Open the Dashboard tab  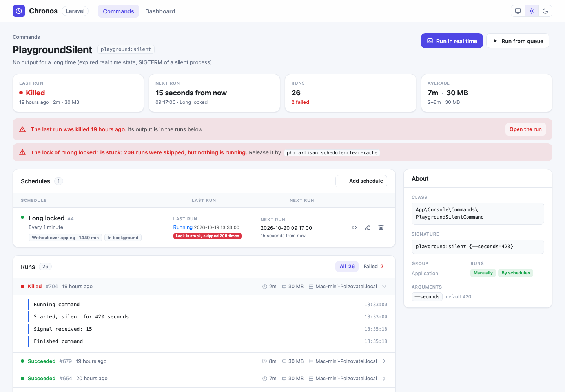[x=160, y=11]
